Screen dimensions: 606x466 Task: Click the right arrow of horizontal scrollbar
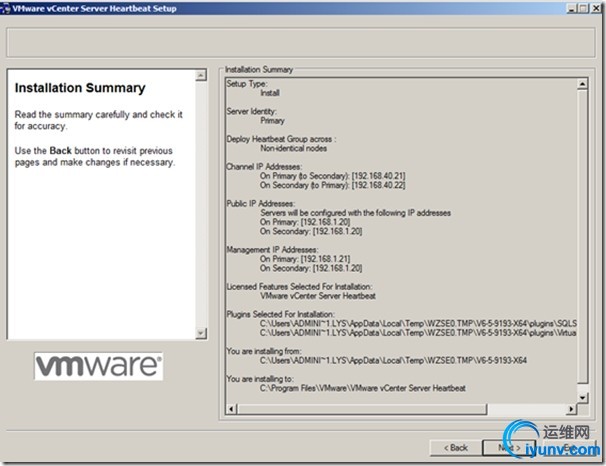[x=571, y=409]
